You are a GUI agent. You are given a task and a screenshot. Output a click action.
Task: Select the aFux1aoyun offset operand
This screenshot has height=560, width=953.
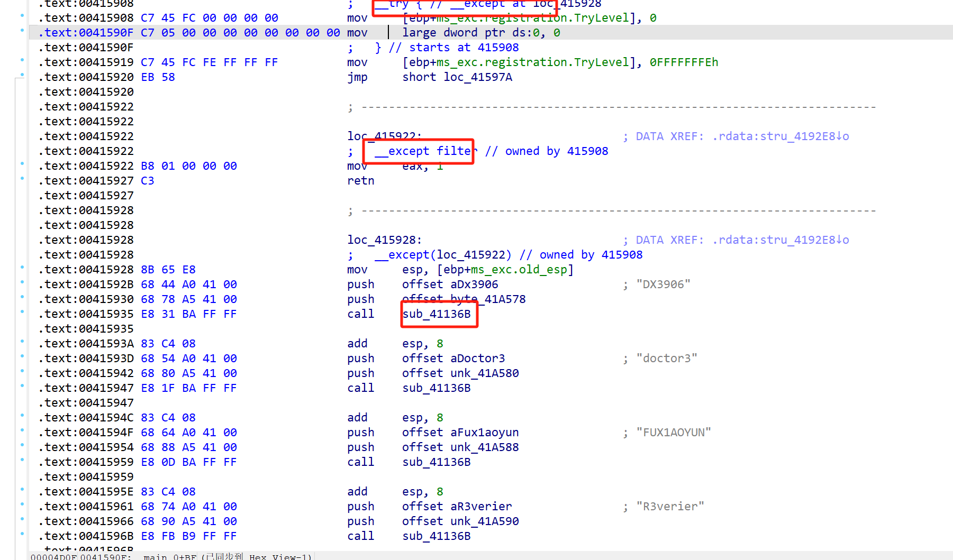click(484, 433)
